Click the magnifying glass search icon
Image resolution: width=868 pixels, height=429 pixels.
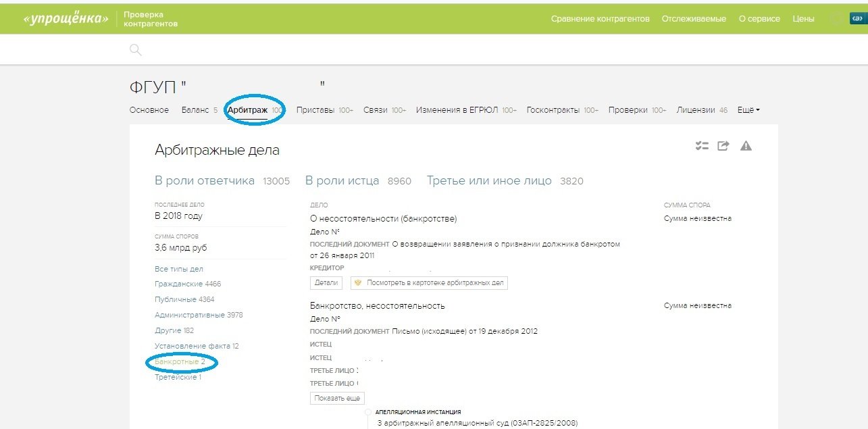click(x=135, y=49)
